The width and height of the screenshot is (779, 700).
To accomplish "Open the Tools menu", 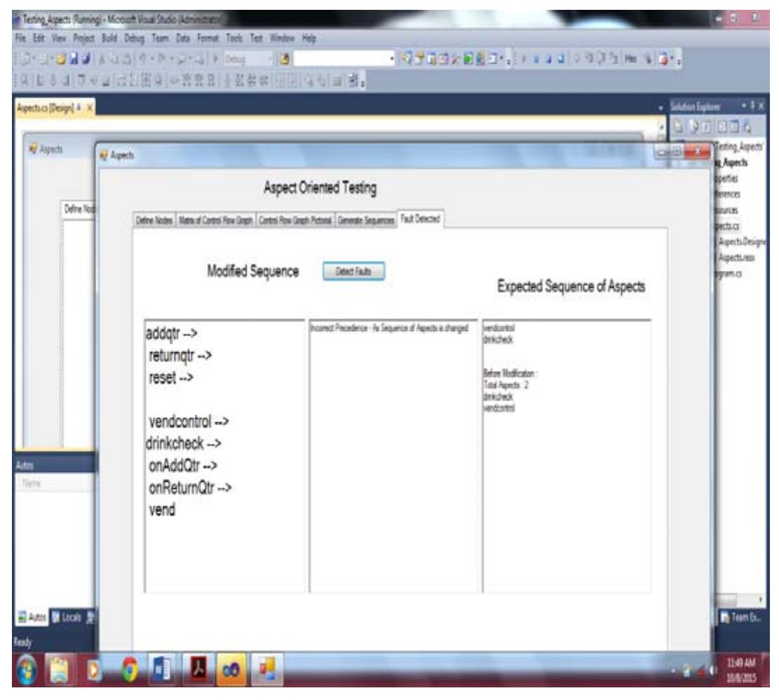I will click(234, 39).
